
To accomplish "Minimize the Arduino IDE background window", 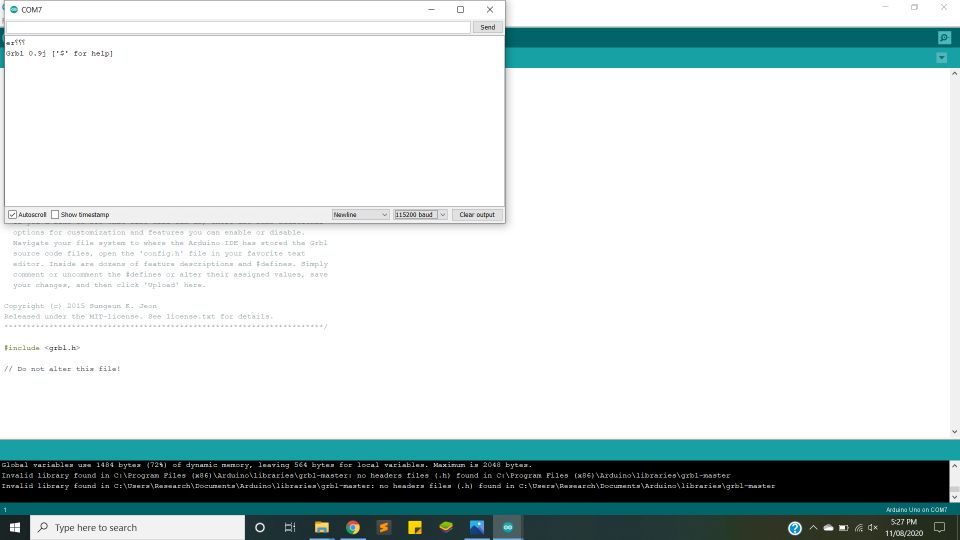I will tap(885, 7).
